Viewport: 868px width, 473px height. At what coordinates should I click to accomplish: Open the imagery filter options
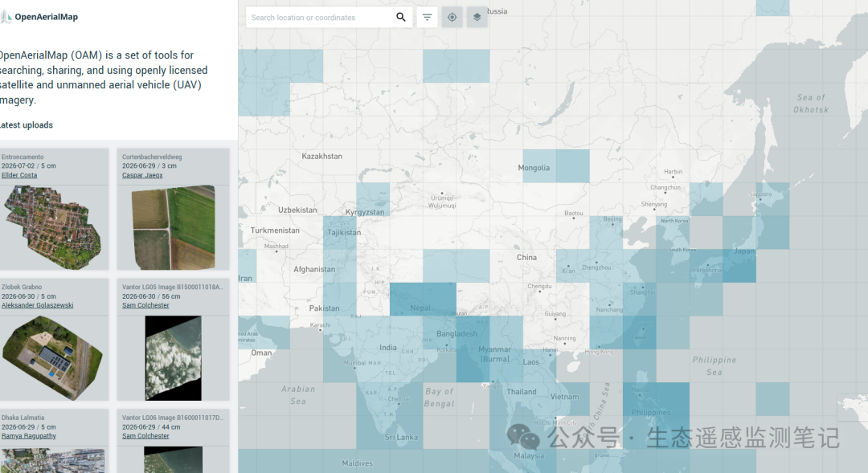pos(427,17)
